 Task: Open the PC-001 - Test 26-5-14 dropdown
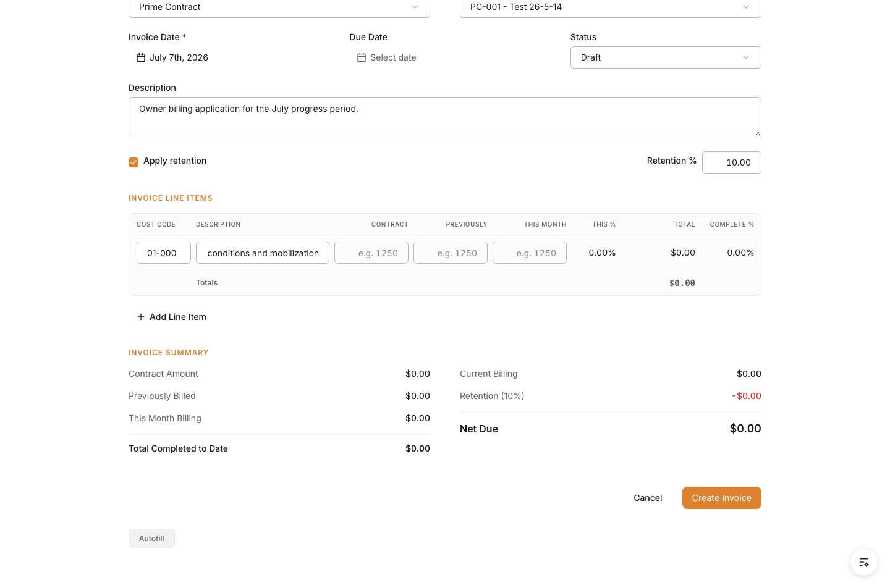[x=611, y=7]
